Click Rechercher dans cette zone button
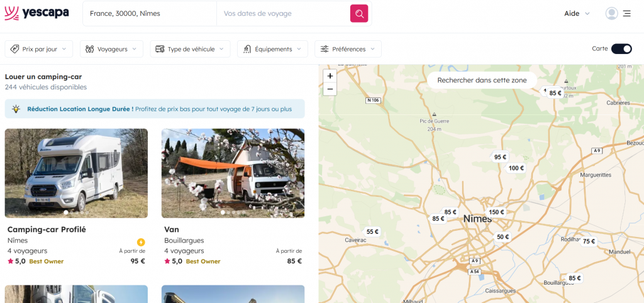644x303 pixels. click(482, 80)
